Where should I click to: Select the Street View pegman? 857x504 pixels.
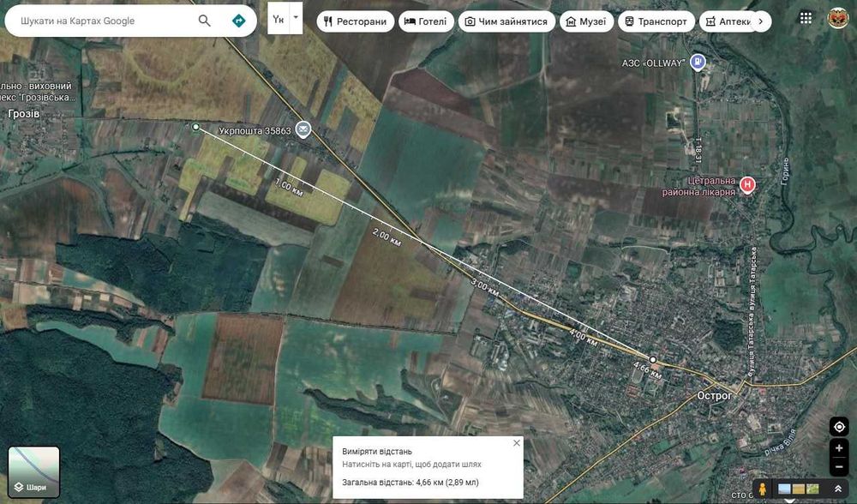point(762,489)
